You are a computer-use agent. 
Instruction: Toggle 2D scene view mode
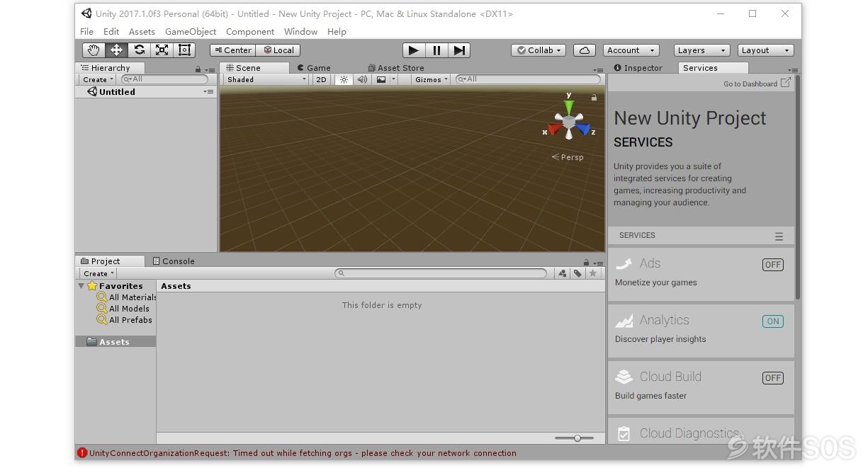click(x=321, y=79)
